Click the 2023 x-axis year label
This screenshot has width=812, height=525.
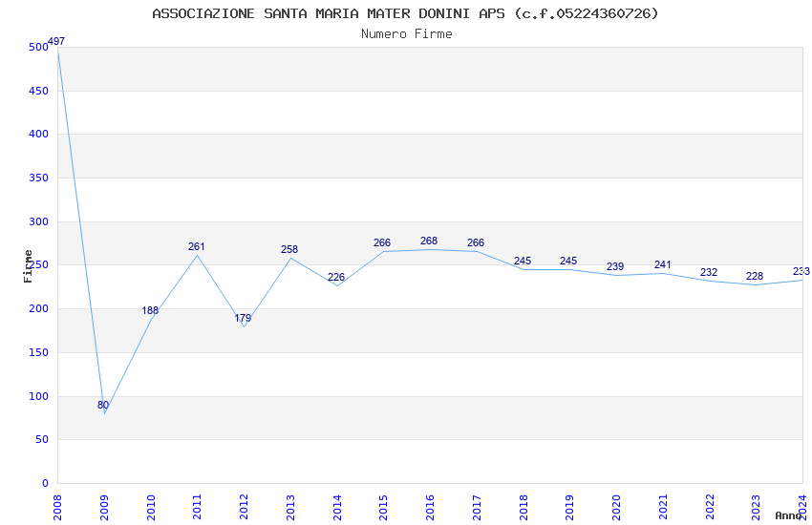(x=757, y=507)
